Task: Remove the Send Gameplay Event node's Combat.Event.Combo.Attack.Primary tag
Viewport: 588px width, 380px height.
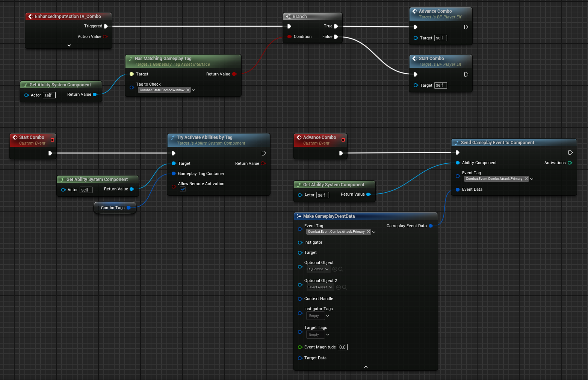Action: tap(526, 179)
